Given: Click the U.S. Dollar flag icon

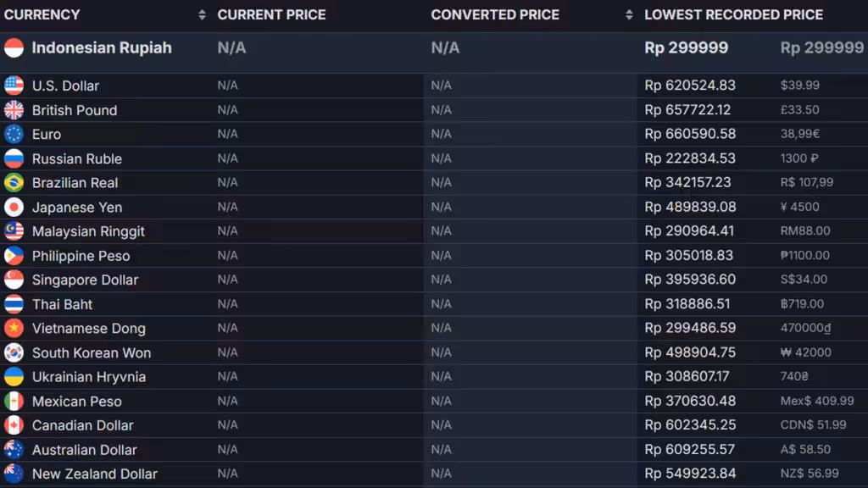Looking at the screenshot, I should pyautogui.click(x=14, y=86).
